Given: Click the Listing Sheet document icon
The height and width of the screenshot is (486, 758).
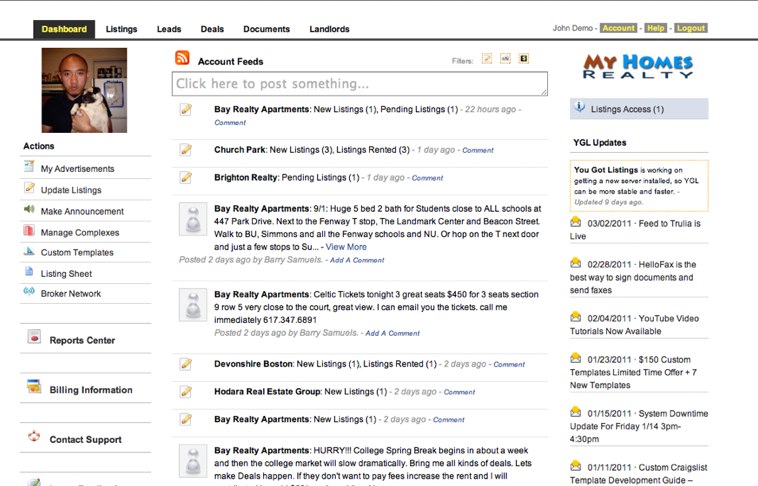Looking at the screenshot, I should (x=29, y=272).
